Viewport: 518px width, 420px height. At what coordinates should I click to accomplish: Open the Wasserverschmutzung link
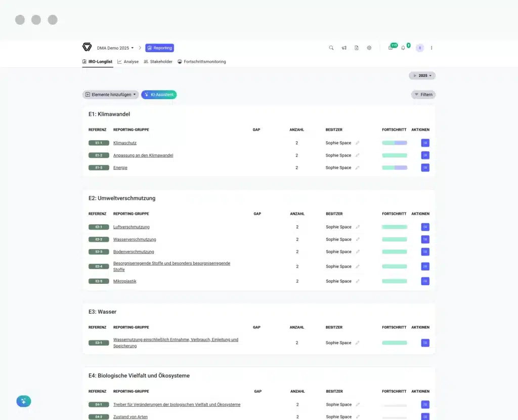pyautogui.click(x=135, y=239)
